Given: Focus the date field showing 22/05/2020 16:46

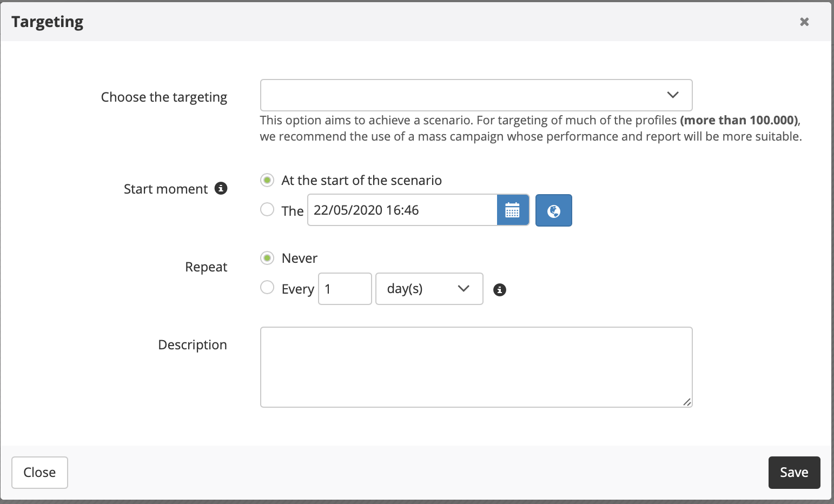Looking at the screenshot, I should (x=402, y=210).
